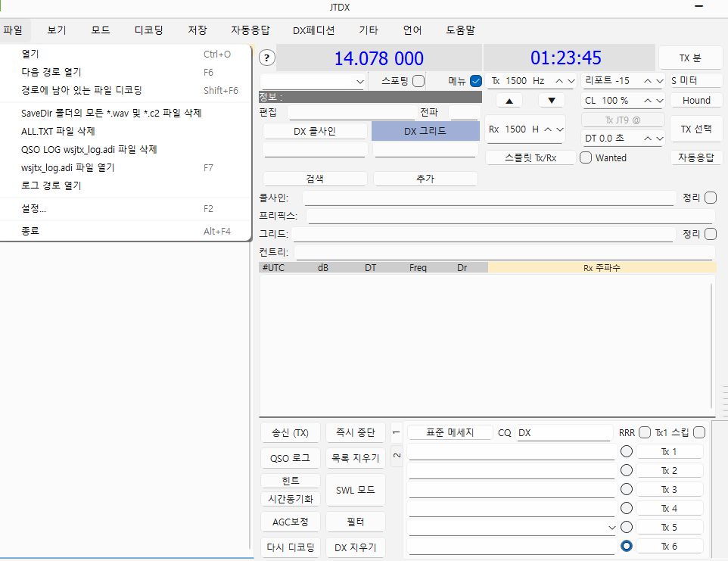The height and width of the screenshot is (561, 728).
Task: Select the radio button for Tx 5
Action: [627, 527]
